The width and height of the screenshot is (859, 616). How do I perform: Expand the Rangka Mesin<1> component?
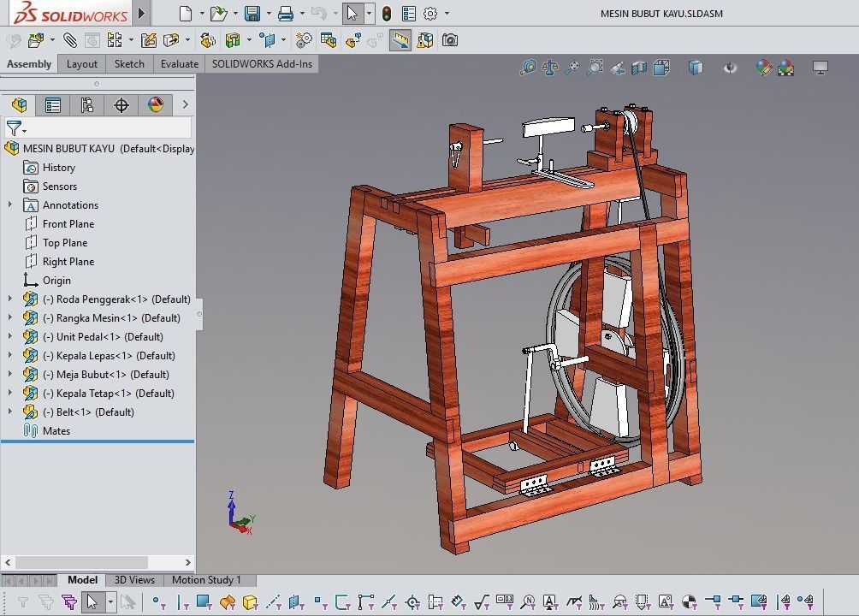pyautogui.click(x=10, y=317)
